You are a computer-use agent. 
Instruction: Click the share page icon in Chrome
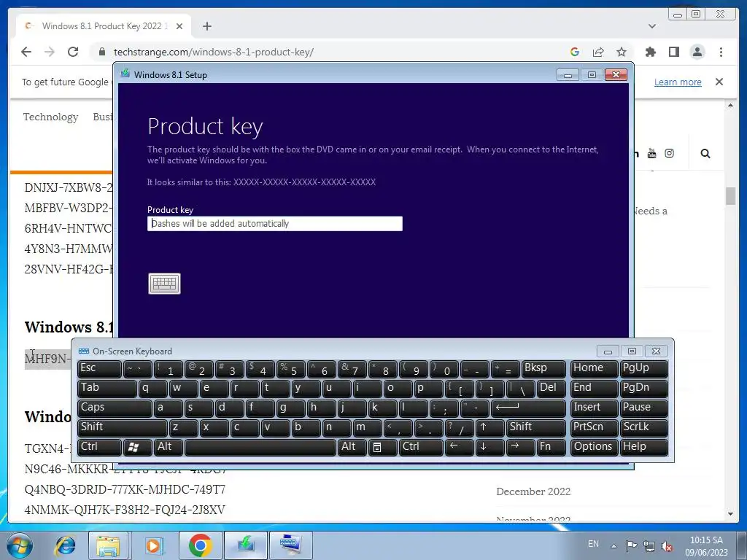coord(598,52)
